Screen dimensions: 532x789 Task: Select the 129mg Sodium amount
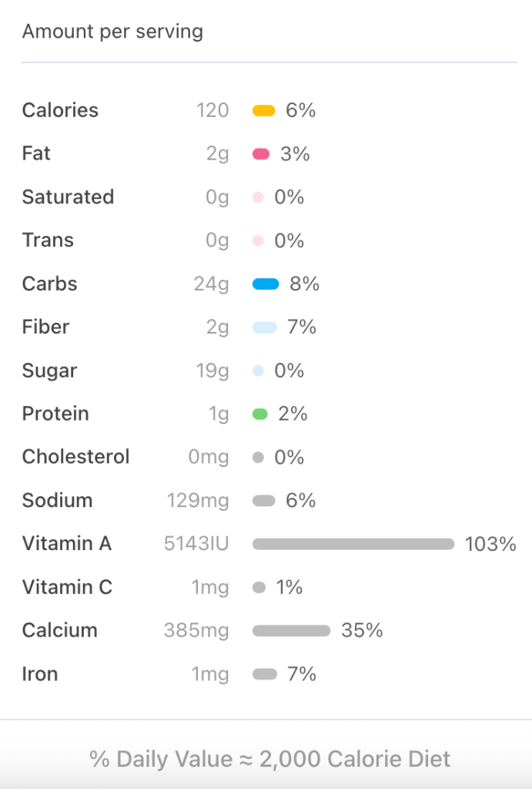click(198, 501)
